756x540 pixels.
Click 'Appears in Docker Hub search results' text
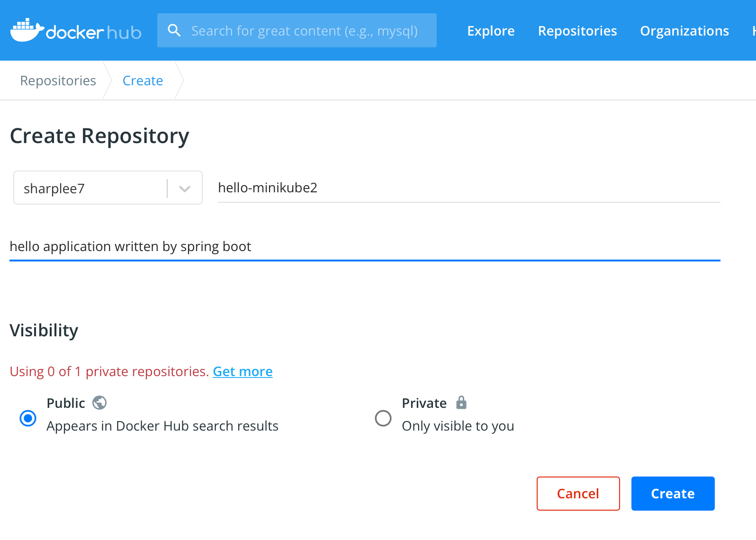[x=162, y=426]
